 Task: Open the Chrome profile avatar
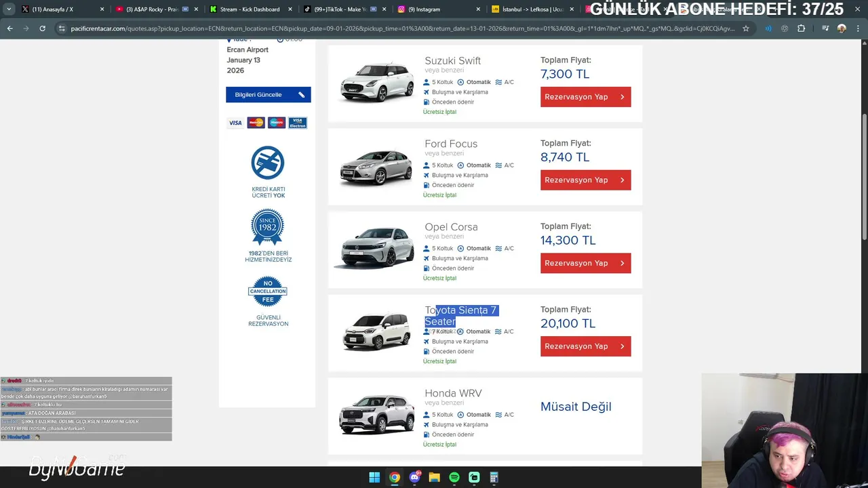(842, 28)
